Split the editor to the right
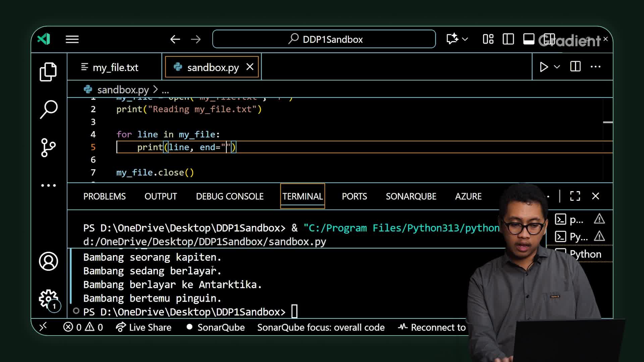The width and height of the screenshot is (644, 362). click(575, 67)
